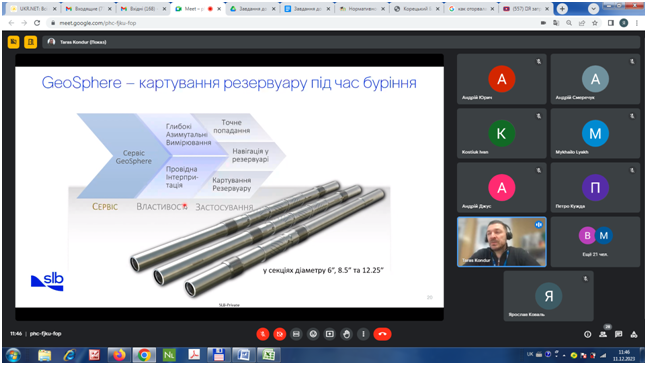Click the camera indicator in address bar

coord(543,23)
